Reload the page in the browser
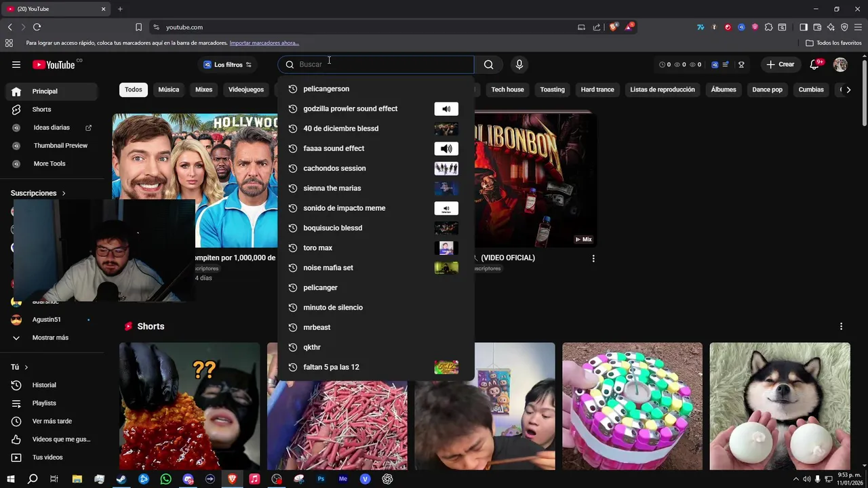The height and width of the screenshot is (488, 868). 37,27
